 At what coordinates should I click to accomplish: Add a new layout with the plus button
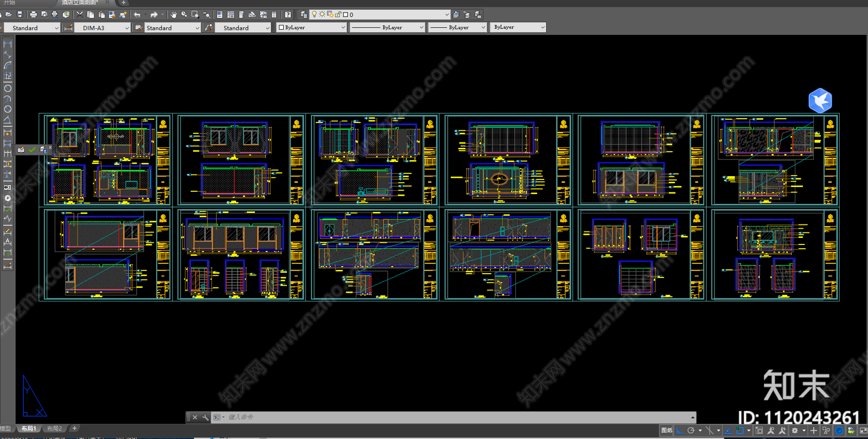coord(74,428)
